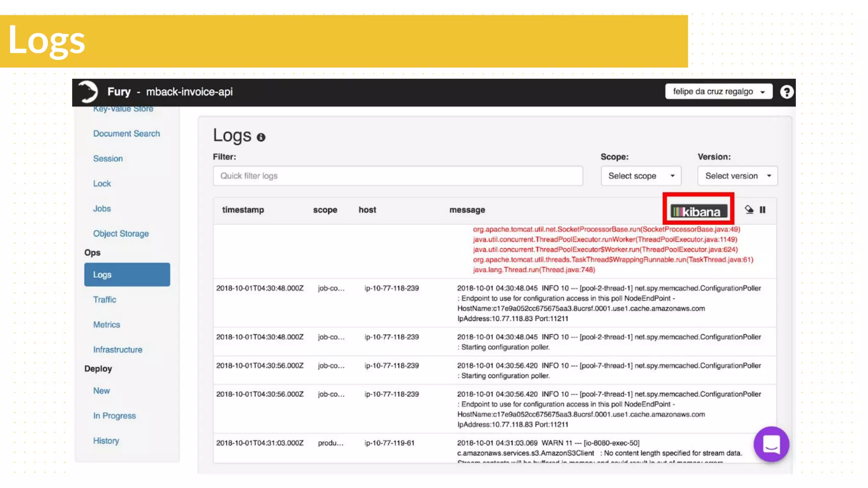
Task: Expand the Select scope dropdown
Action: [x=640, y=176]
